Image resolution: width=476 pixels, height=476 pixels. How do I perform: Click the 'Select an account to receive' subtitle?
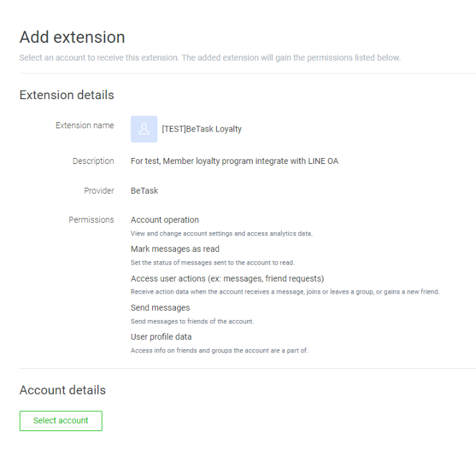click(x=210, y=58)
